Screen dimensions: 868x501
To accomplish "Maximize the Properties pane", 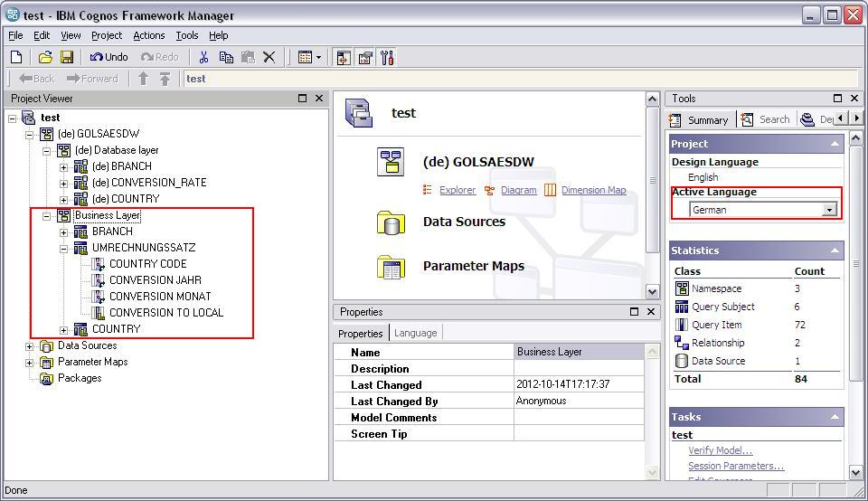I will coord(634,312).
